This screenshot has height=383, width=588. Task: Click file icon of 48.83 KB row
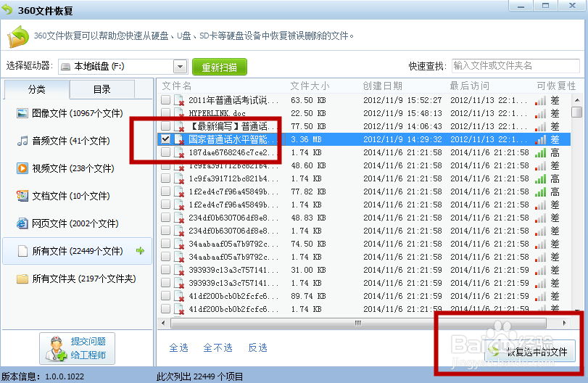(180, 218)
